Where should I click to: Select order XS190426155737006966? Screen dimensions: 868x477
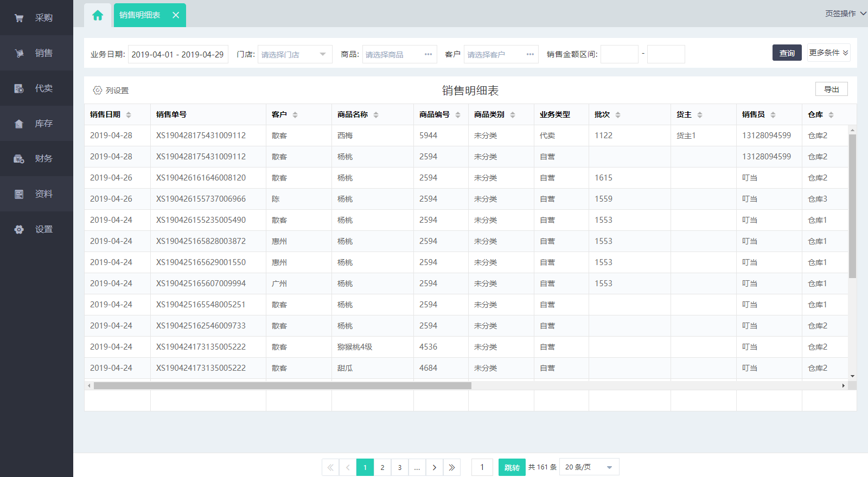click(x=201, y=199)
